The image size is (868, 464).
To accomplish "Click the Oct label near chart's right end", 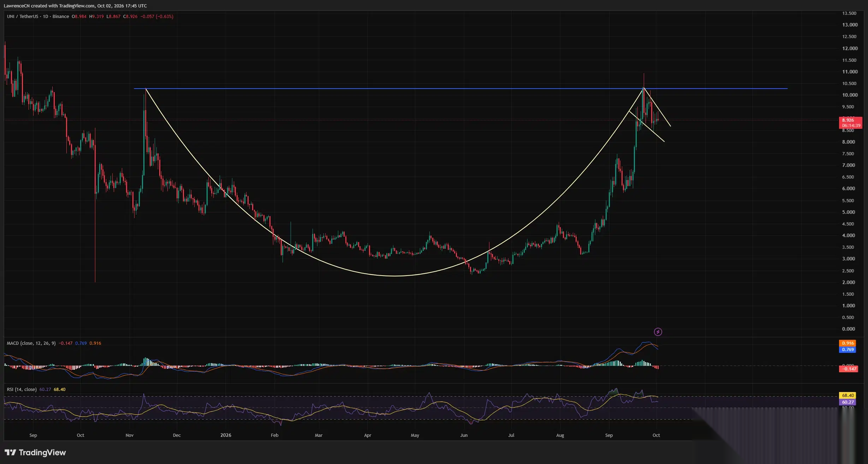I will pyautogui.click(x=656, y=435).
